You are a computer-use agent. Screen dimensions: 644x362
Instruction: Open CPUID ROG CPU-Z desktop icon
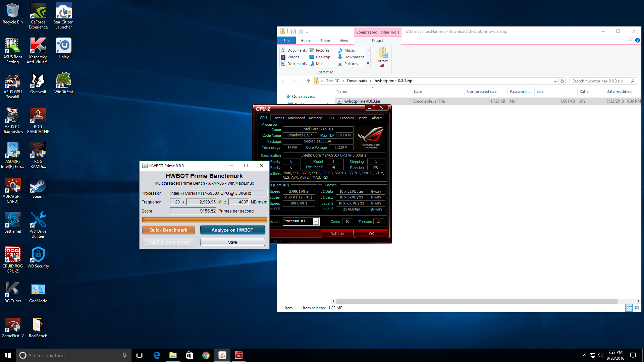click(x=13, y=260)
